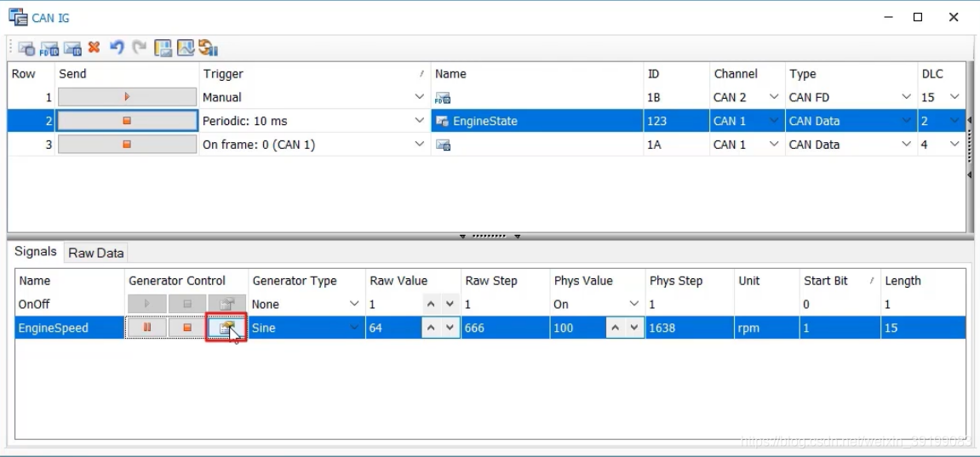
Task: Open Generator Type dropdown showing None
Action: click(354, 304)
